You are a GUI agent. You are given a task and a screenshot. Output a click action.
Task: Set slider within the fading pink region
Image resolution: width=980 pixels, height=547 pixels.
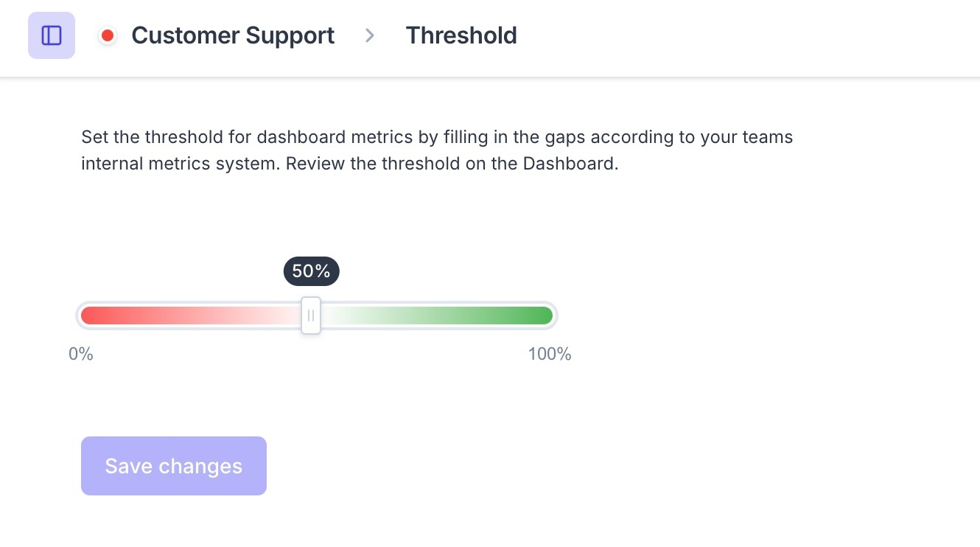tap(243, 316)
